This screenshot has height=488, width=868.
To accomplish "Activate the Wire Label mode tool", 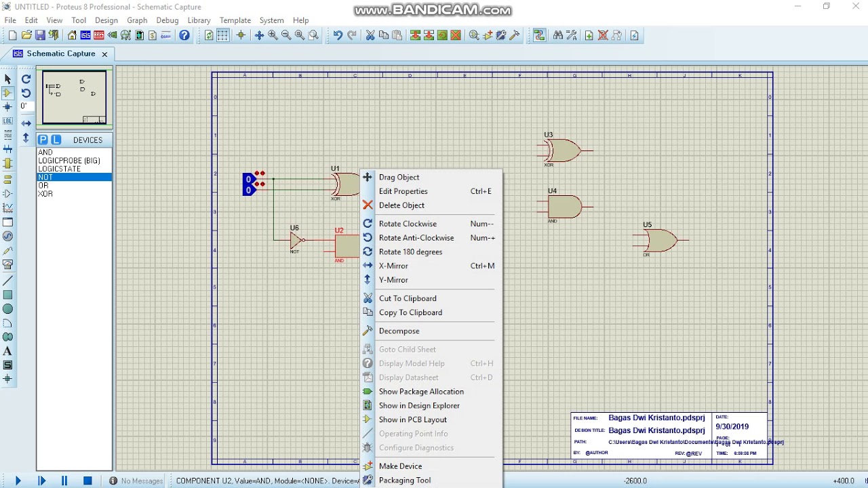I will [x=7, y=121].
